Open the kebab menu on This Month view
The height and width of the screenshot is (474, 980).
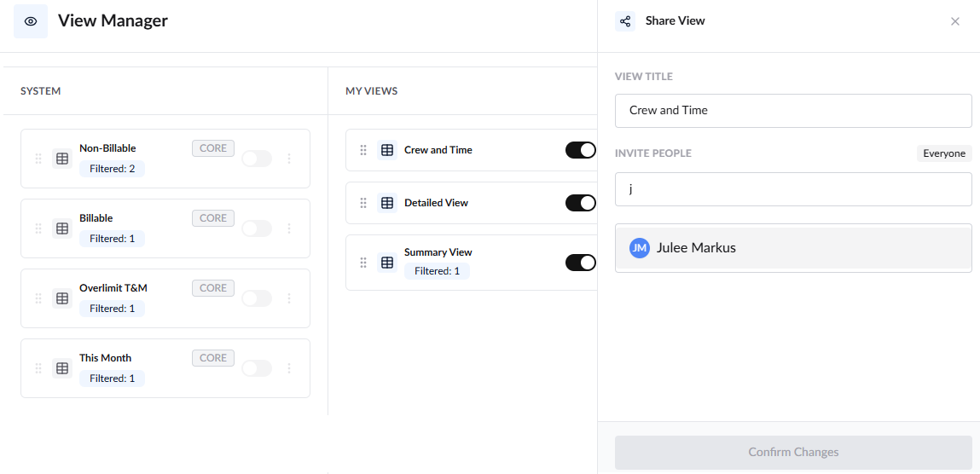click(289, 368)
